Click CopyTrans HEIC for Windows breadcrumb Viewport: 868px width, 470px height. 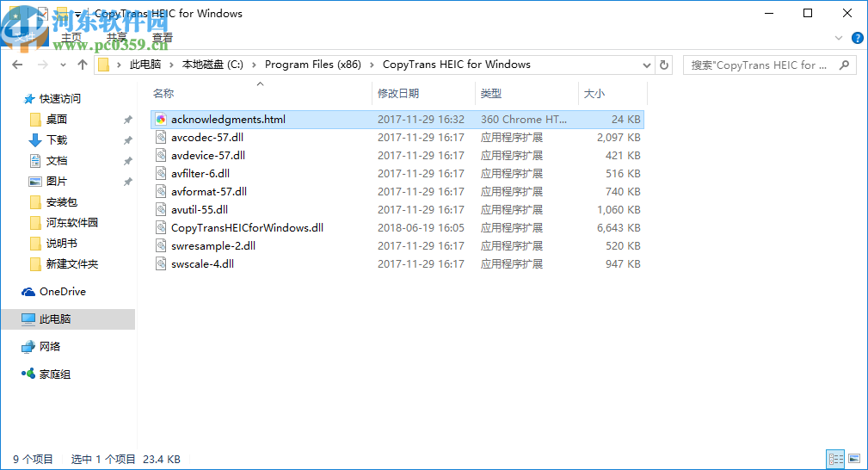[457, 65]
